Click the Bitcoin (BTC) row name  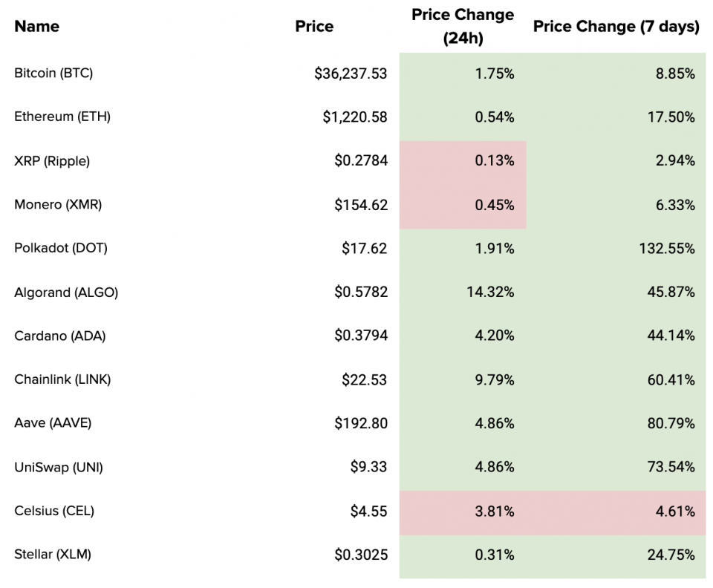53,73
